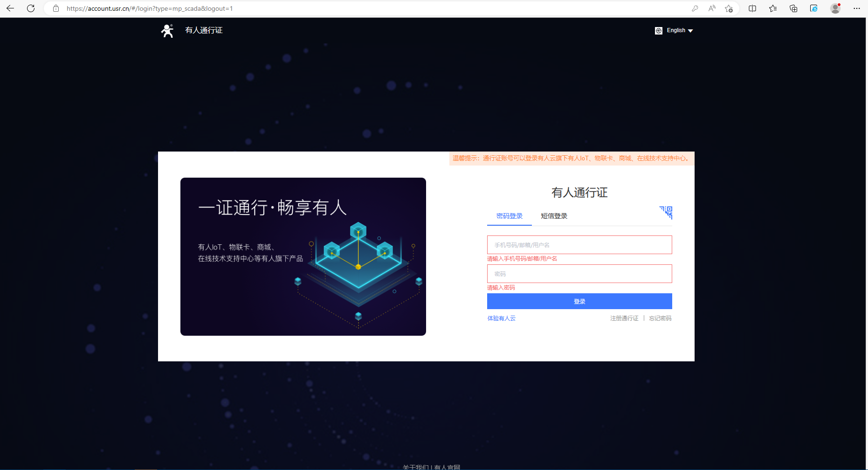Open the browser profile avatar
868x470 pixels.
835,8
